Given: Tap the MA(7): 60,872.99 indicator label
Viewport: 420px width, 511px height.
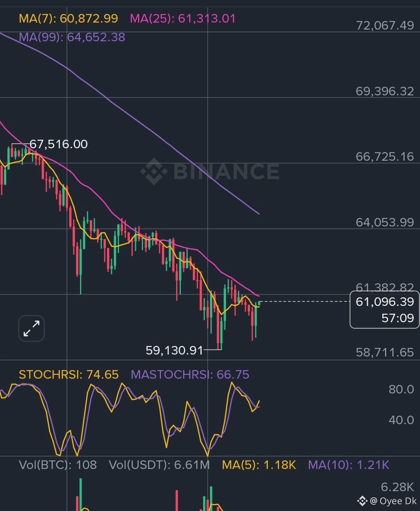Looking at the screenshot, I should (68, 18).
